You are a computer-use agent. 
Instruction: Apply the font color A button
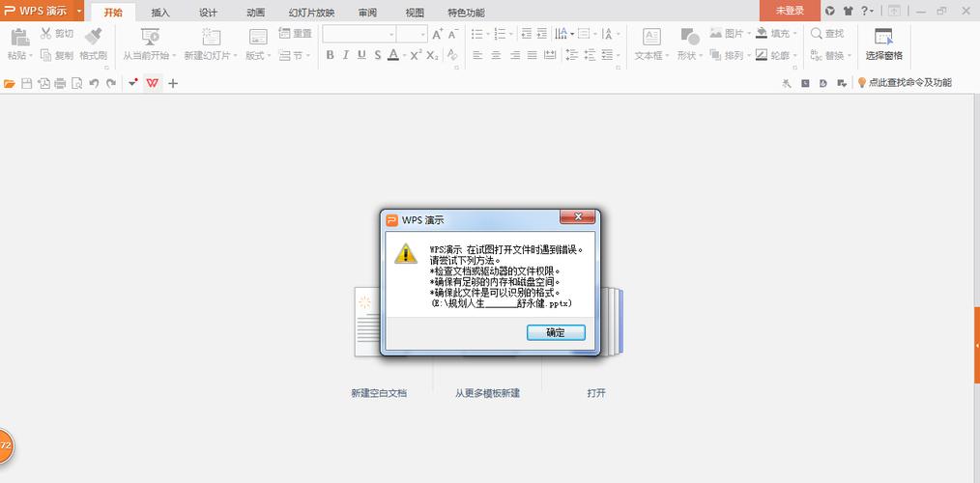(393, 55)
